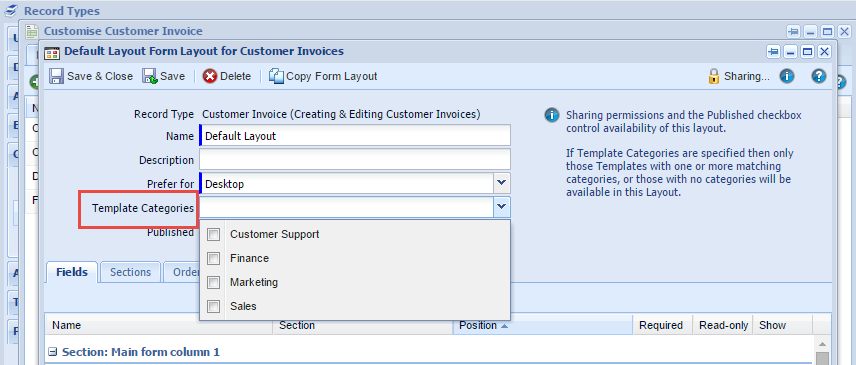Click the Record Type value text
Image resolution: width=856 pixels, height=365 pixels.
pyautogui.click(x=341, y=115)
